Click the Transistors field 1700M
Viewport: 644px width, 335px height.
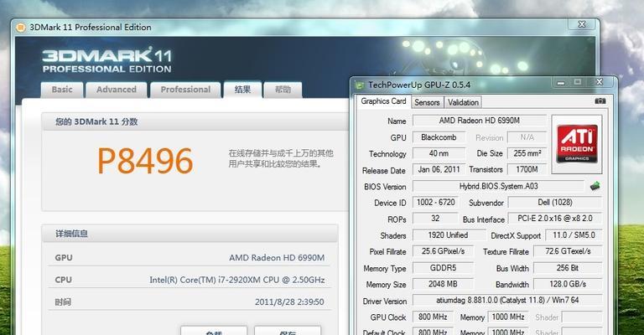(x=527, y=169)
